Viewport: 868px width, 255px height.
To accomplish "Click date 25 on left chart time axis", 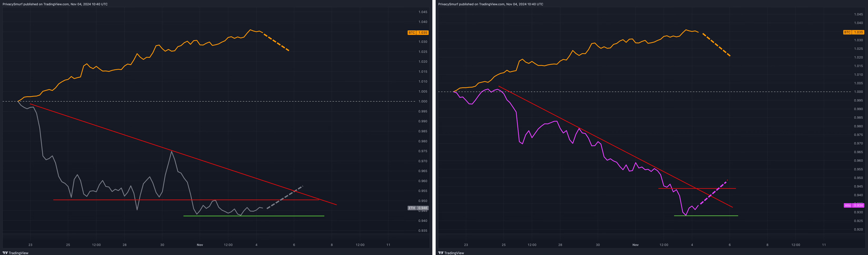I will point(68,245).
